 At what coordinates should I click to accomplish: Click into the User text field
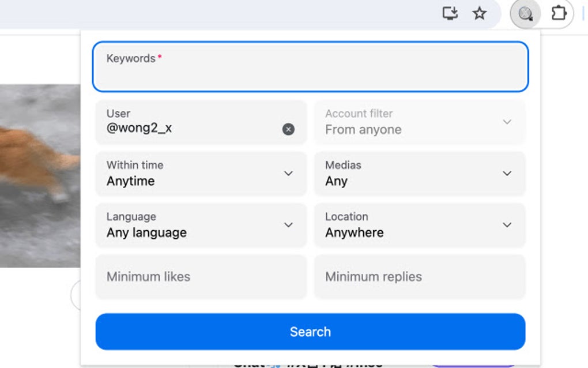190,128
